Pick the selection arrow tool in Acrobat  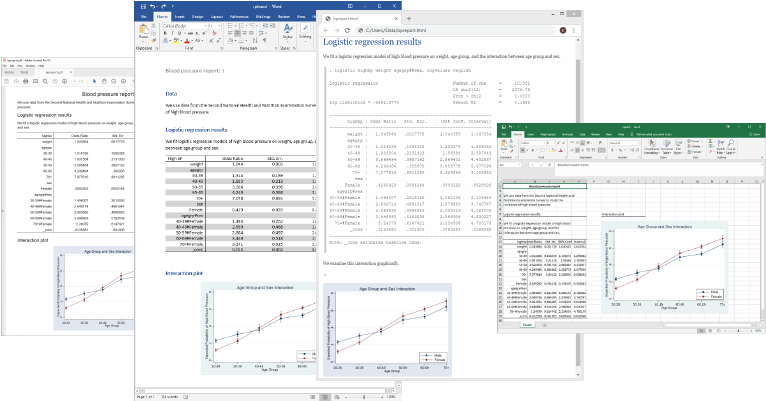point(94,81)
